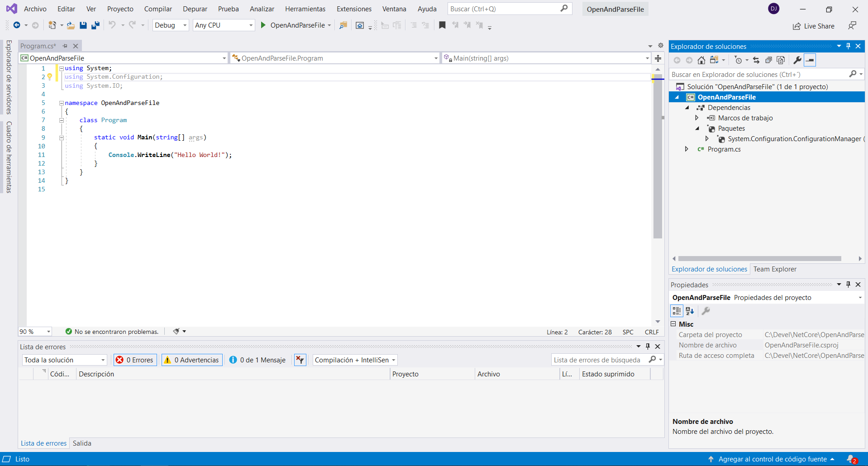Click the bookmark icon in the toolbar
The height and width of the screenshot is (466, 868).
442,25
